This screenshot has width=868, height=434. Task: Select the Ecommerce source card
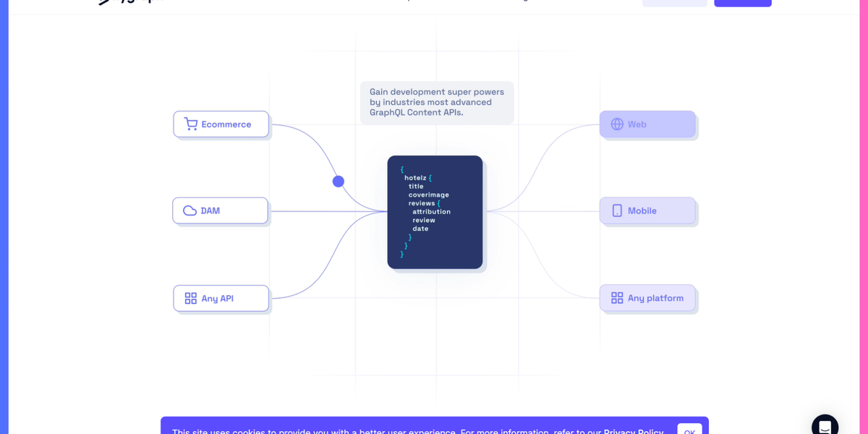[221, 124]
